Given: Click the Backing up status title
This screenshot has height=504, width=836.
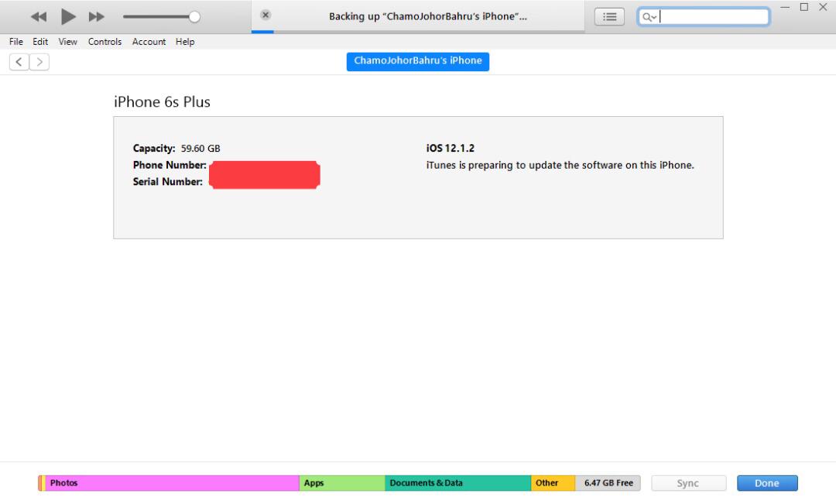Looking at the screenshot, I should click(427, 16).
